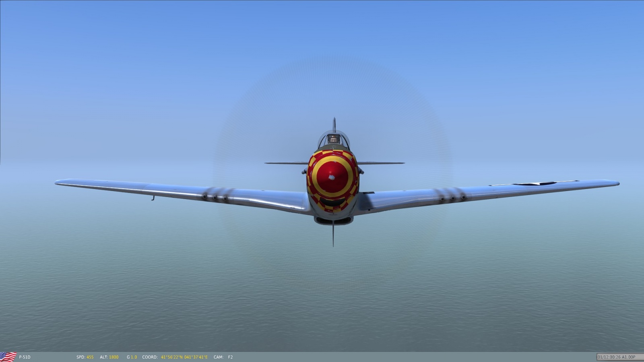Click the pilot in the cockpit canopy
The height and width of the screenshot is (362, 644).
(333, 140)
